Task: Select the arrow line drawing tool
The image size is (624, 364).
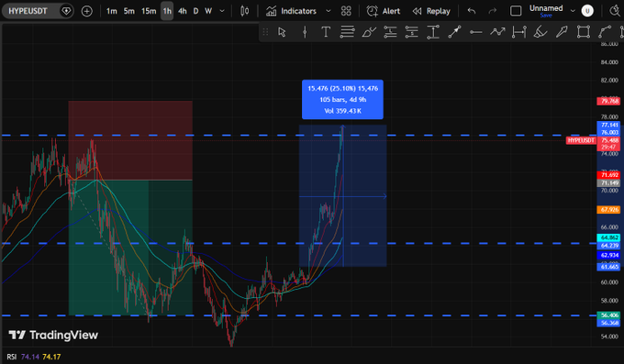Action: click(454, 32)
